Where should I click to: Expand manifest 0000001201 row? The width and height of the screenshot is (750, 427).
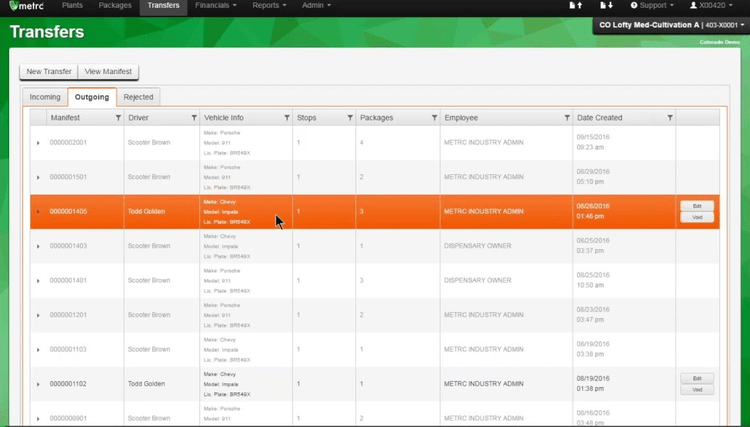[x=38, y=315]
